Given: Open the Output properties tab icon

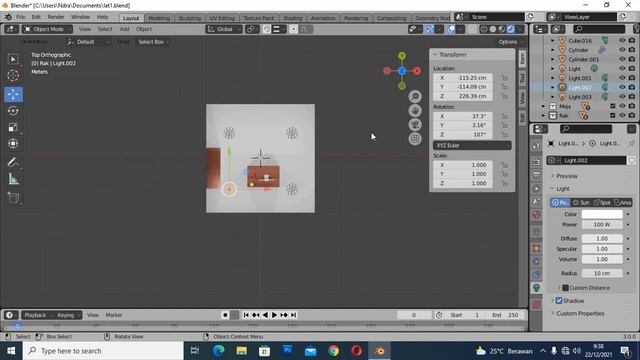Looking at the screenshot, I should [x=537, y=176].
